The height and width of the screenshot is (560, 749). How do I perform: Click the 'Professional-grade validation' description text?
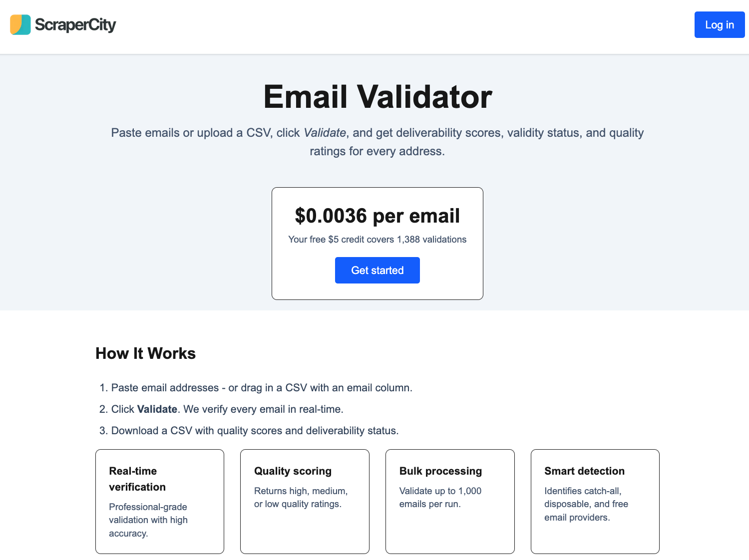tap(148, 520)
